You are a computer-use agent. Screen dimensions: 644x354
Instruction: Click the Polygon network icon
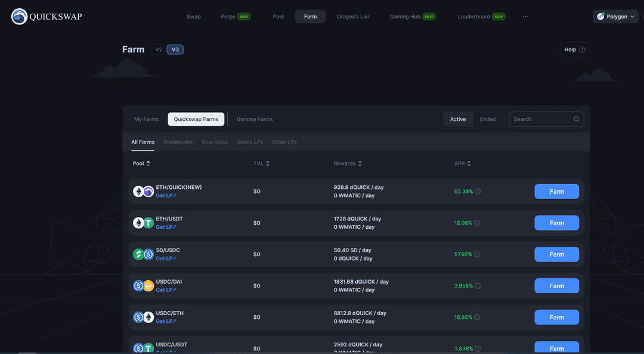(x=602, y=17)
